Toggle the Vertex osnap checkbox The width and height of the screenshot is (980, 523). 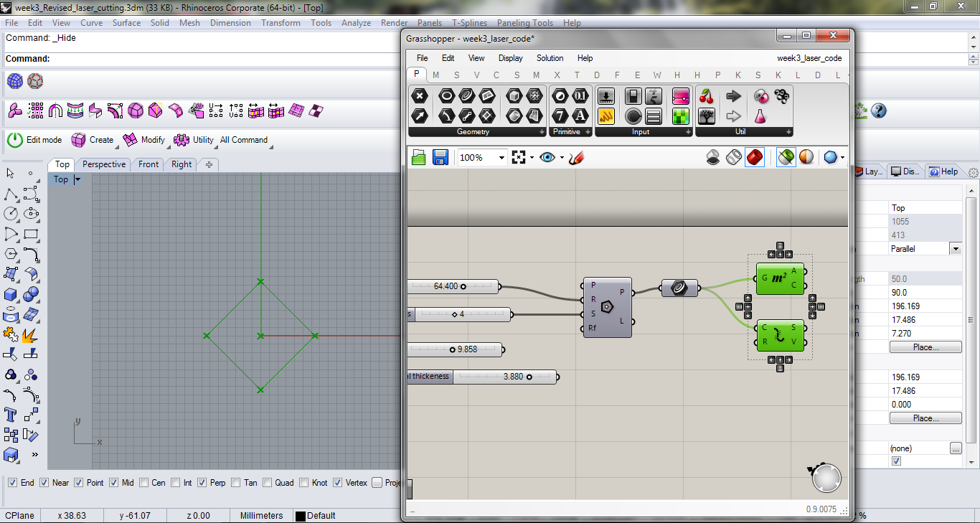pyautogui.click(x=337, y=483)
